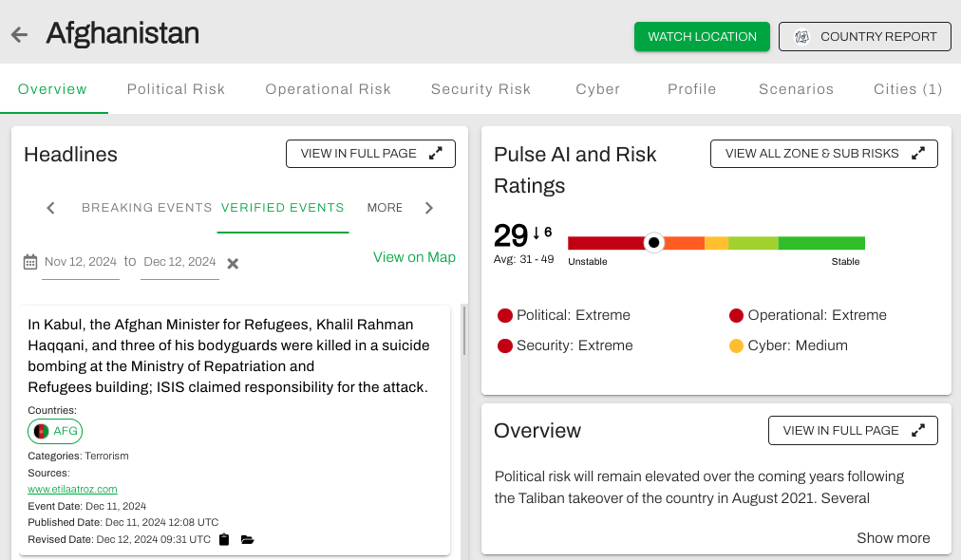Clear the date range with X icon
Image resolution: width=961 pixels, height=560 pixels.
[x=233, y=263]
